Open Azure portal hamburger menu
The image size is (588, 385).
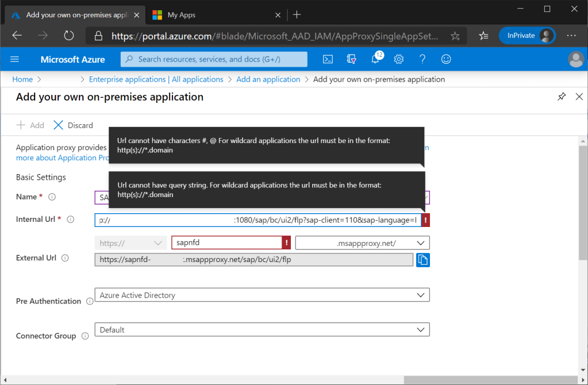[15, 59]
